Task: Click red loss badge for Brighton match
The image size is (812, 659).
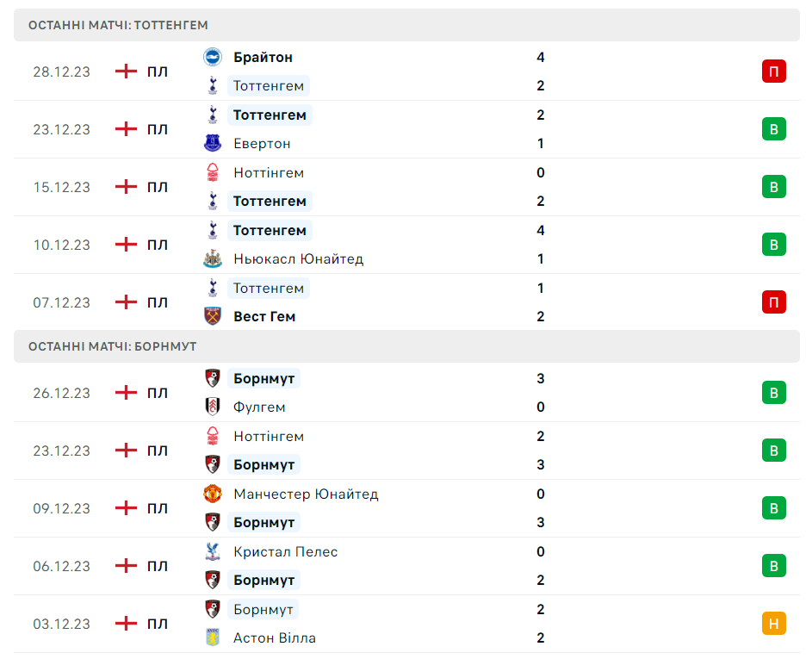Action: [773, 71]
